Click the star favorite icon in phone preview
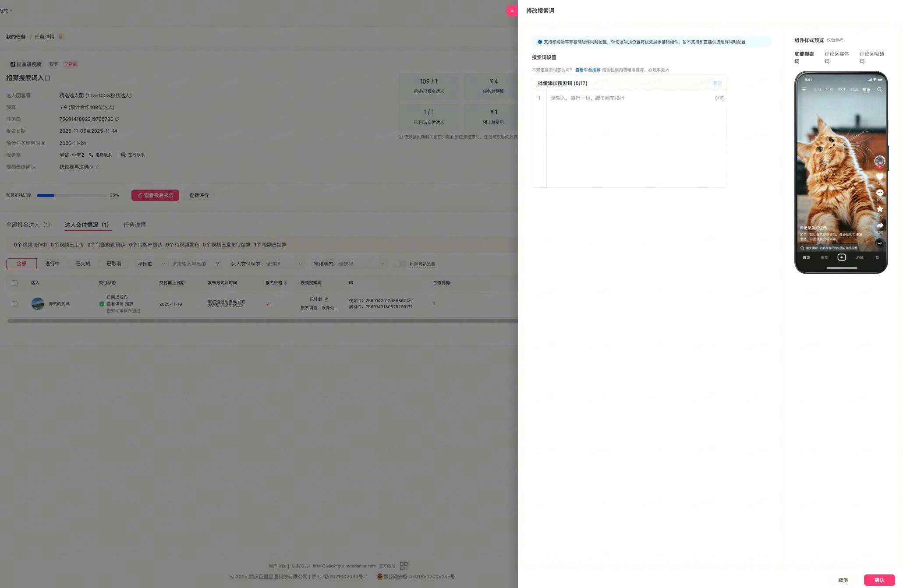 point(879,209)
